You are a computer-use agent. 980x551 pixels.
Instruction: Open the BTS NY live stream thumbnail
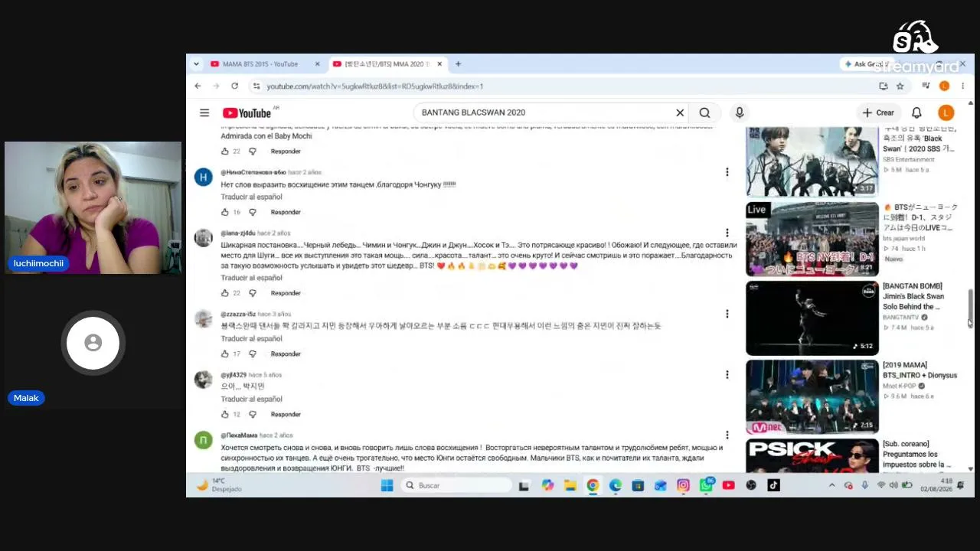(812, 240)
